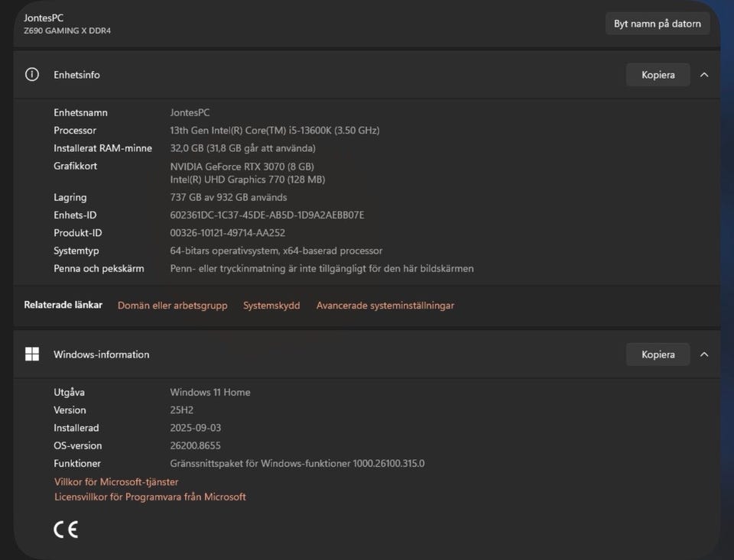Viewport: 734px width, 560px height.
Task: Click the Relaterade länkar label
Action: point(63,305)
